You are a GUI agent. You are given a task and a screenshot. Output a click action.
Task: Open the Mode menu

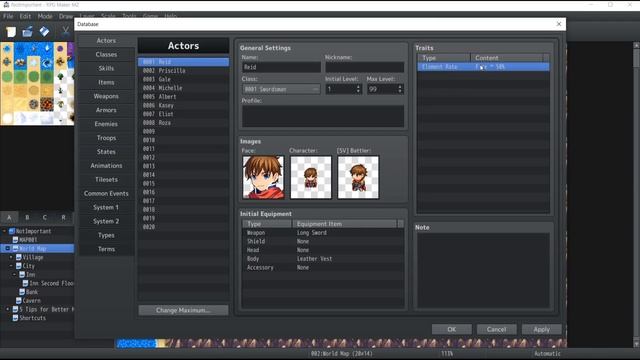click(45, 16)
